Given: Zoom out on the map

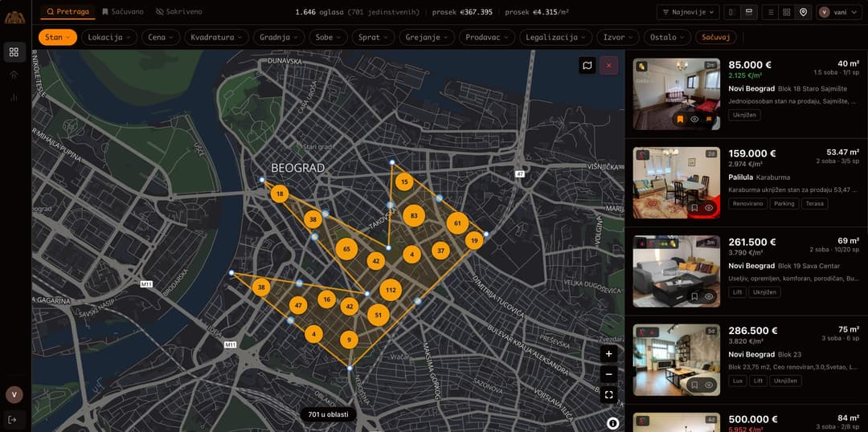Looking at the screenshot, I should [608, 374].
